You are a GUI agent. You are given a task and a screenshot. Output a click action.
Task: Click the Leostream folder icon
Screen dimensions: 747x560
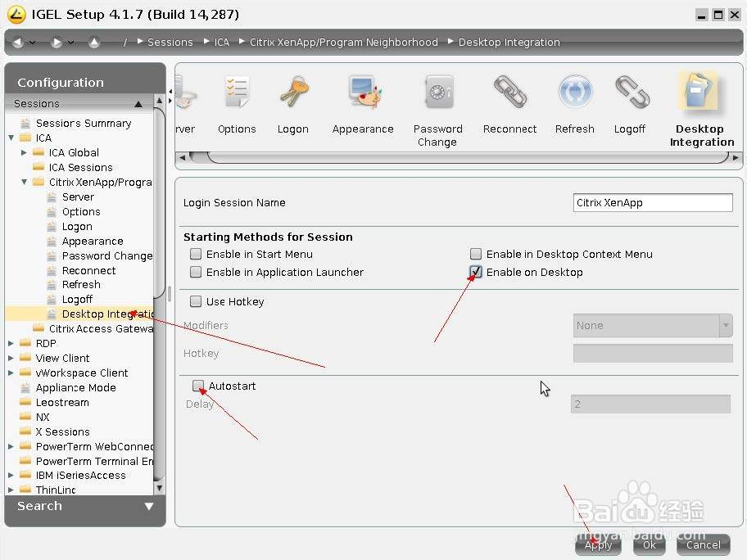[x=25, y=402]
